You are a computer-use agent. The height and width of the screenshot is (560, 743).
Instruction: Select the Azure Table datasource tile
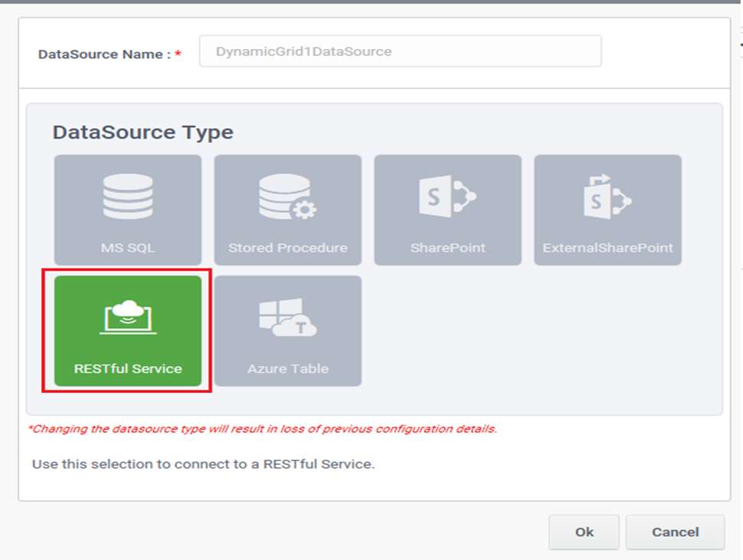pyautogui.click(x=288, y=331)
